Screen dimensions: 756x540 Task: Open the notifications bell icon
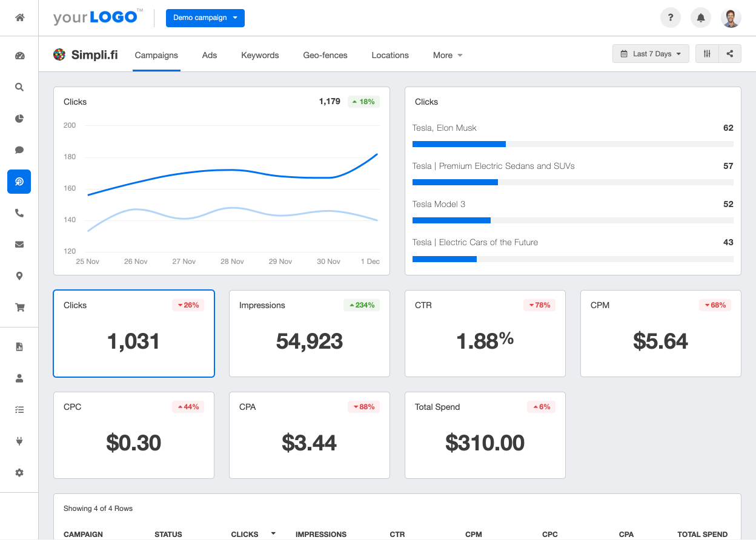click(x=701, y=18)
